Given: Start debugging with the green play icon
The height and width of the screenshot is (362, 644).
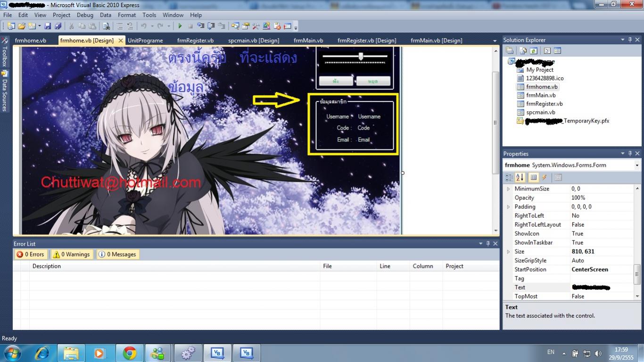Looking at the screenshot, I should 180,26.
